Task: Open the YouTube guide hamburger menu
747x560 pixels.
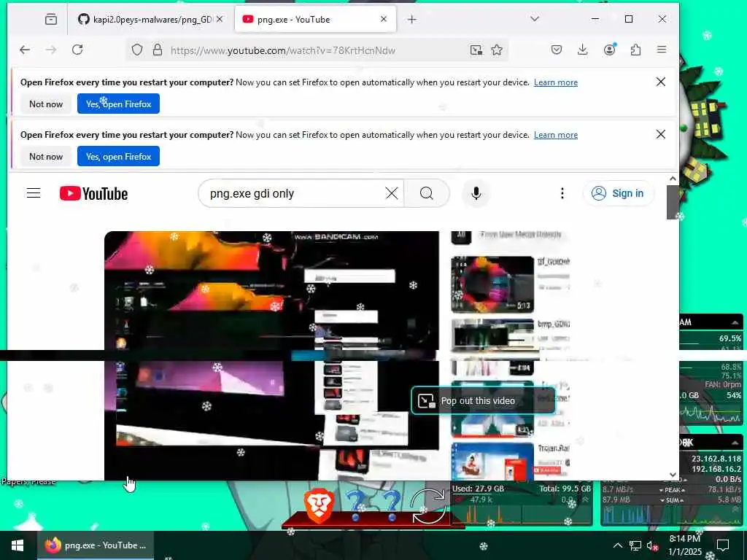Action: tap(34, 192)
